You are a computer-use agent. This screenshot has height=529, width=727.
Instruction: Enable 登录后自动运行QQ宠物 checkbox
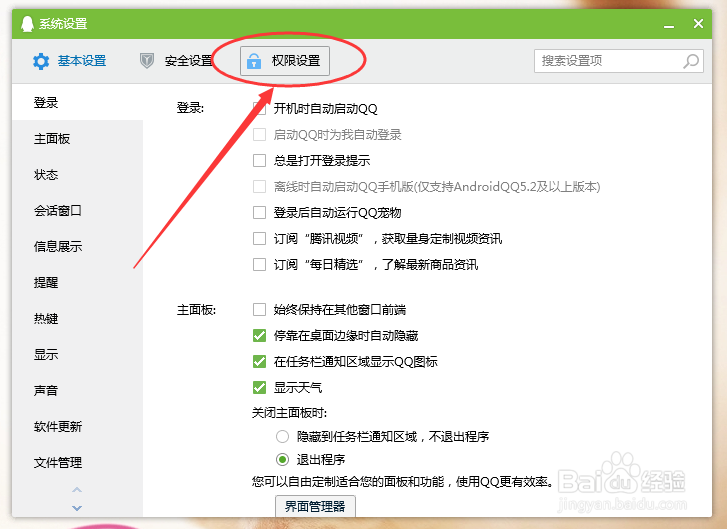259,212
